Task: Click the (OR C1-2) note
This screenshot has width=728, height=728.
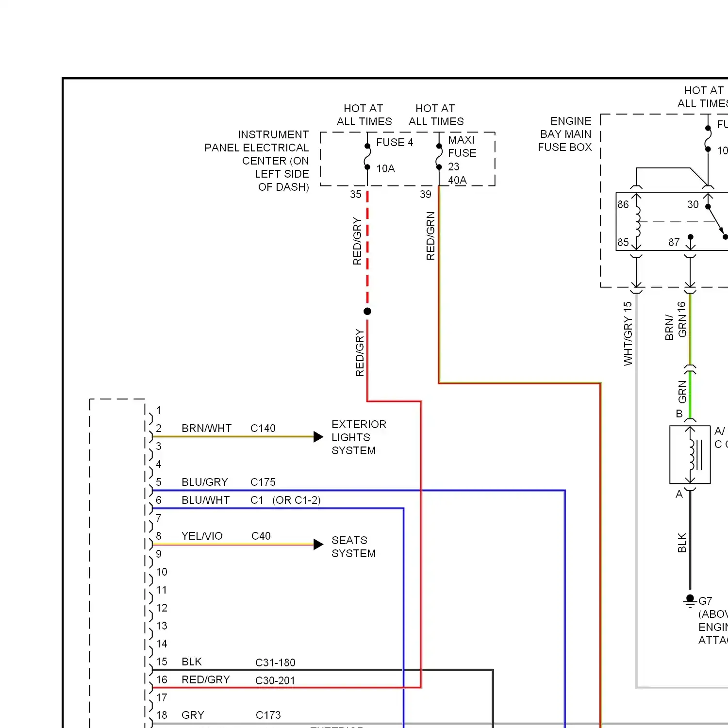Action: tap(297, 500)
